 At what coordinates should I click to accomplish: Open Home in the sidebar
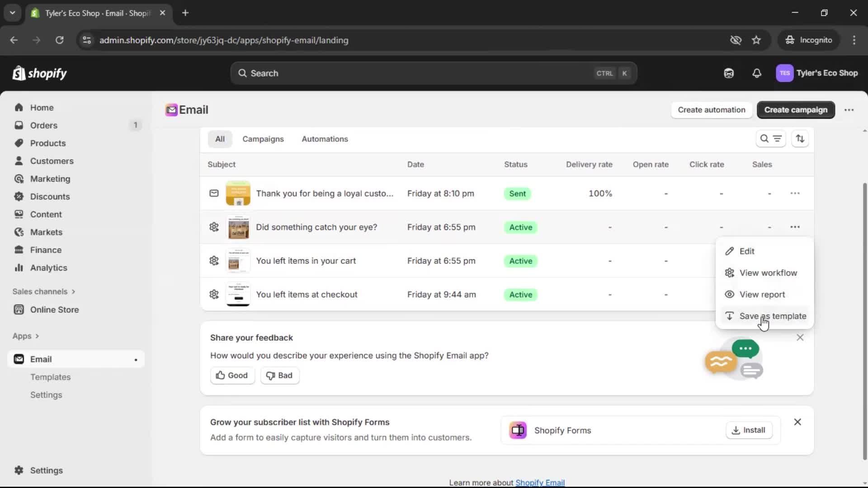point(42,108)
